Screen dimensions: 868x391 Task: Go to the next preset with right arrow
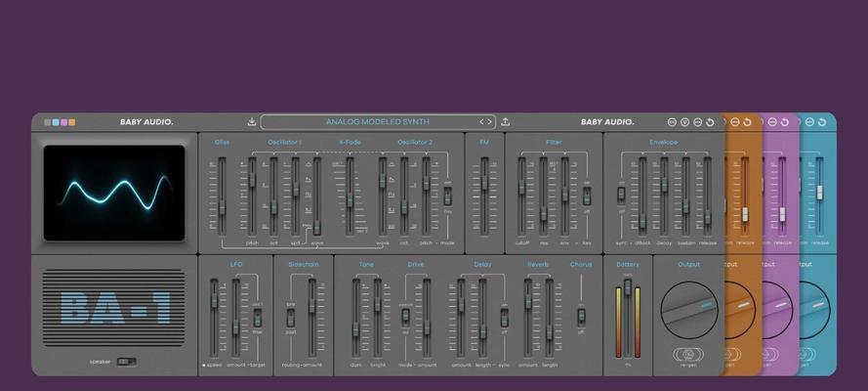tap(489, 122)
